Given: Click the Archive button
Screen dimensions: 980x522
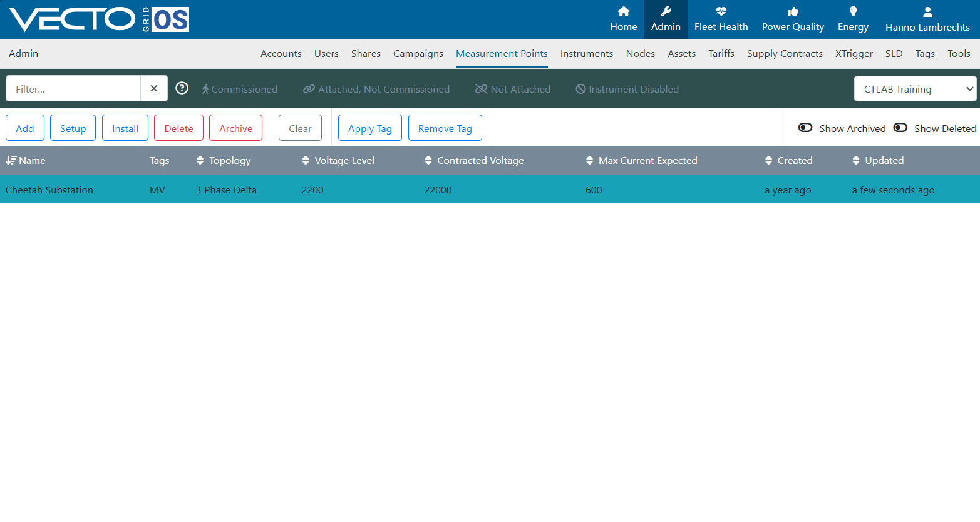Looking at the screenshot, I should [x=235, y=128].
